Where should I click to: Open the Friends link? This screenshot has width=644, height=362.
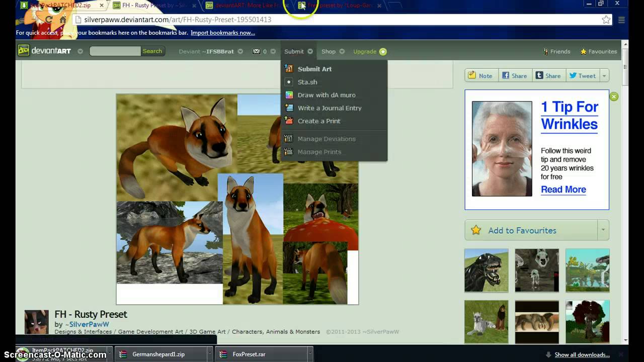556,51
